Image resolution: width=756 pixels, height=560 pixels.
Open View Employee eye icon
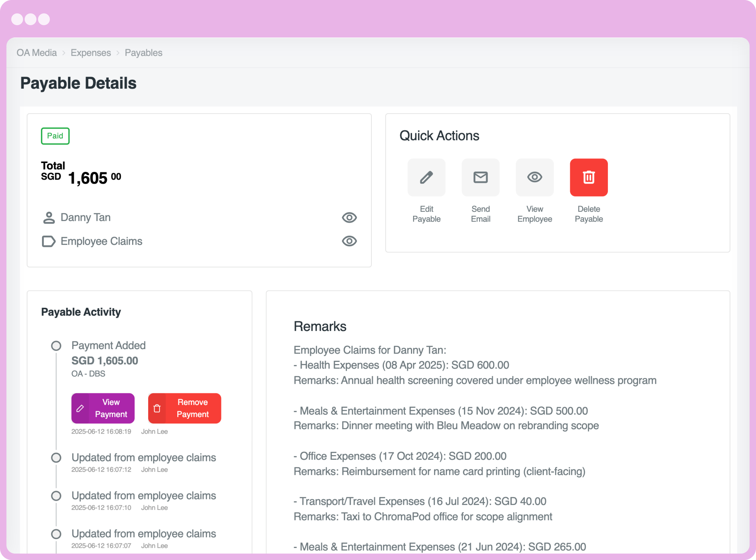coord(534,177)
